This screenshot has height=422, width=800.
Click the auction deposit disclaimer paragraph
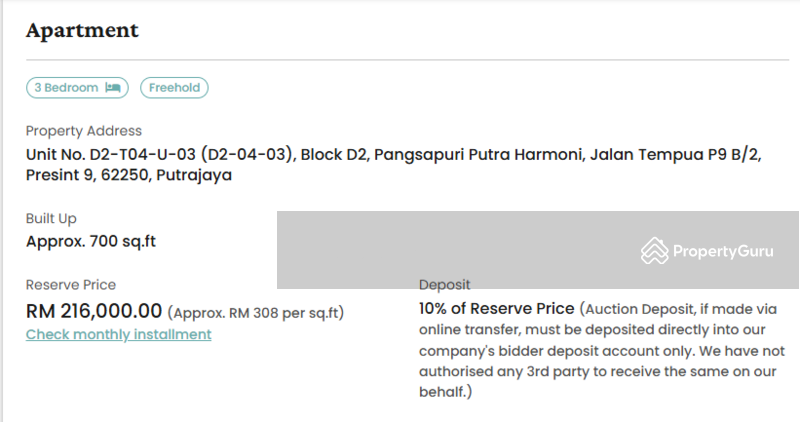point(602,351)
